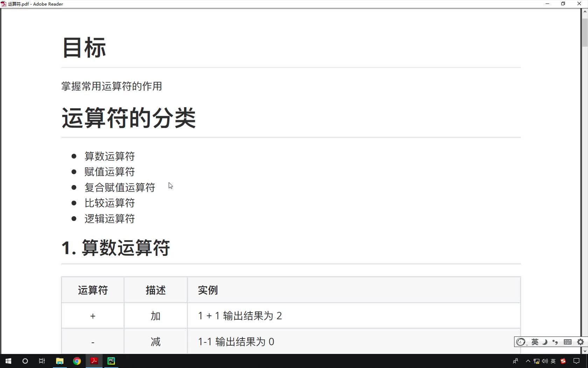588x368 pixels.
Task: Open the Windows Start menu
Action: (8, 361)
